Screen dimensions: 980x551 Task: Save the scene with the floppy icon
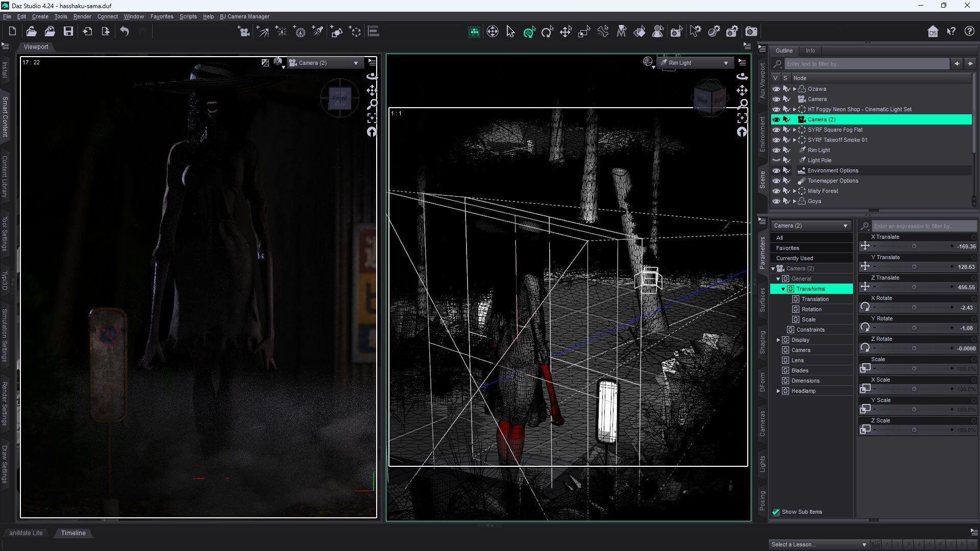click(68, 32)
